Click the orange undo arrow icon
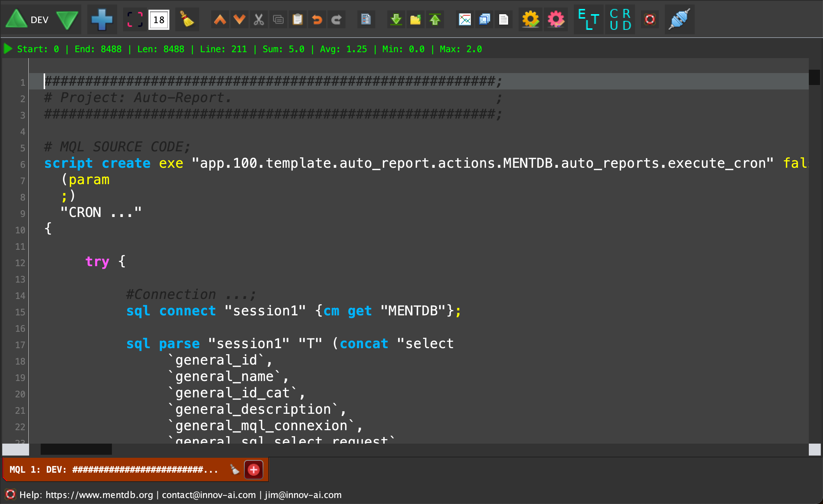The image size is (823, 504). point(317,19)
